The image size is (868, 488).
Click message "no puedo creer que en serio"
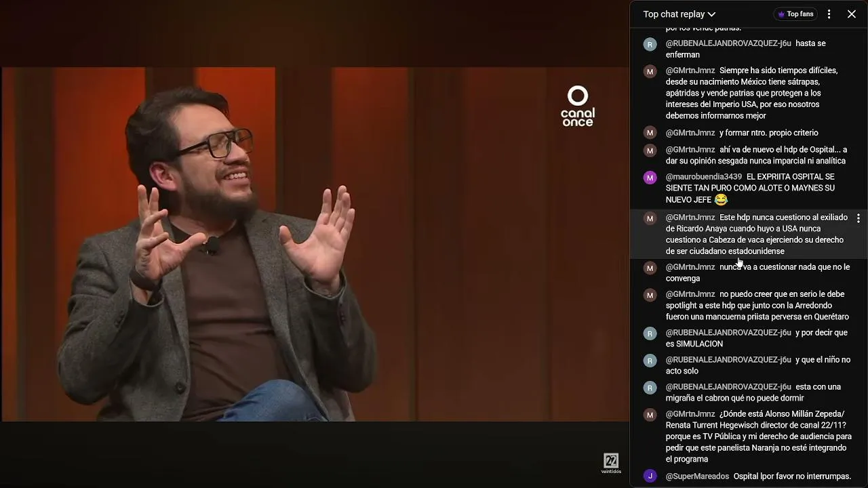(757, 306)
